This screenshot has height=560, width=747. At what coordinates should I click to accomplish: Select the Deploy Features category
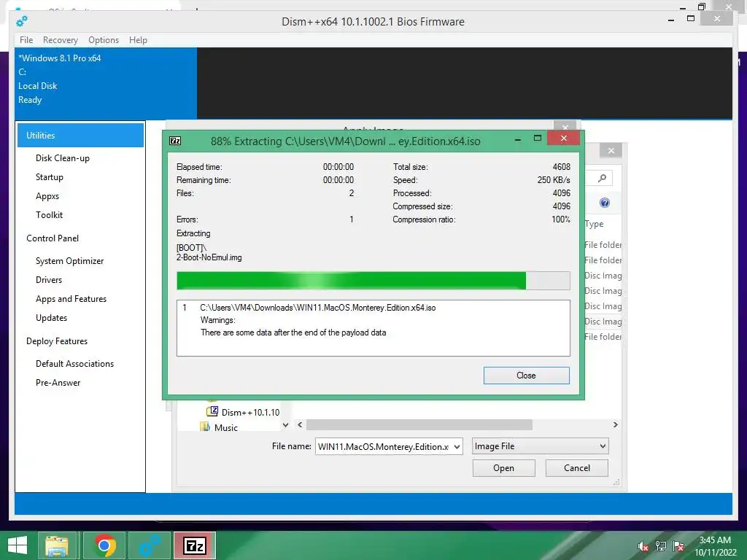[57, 341]
